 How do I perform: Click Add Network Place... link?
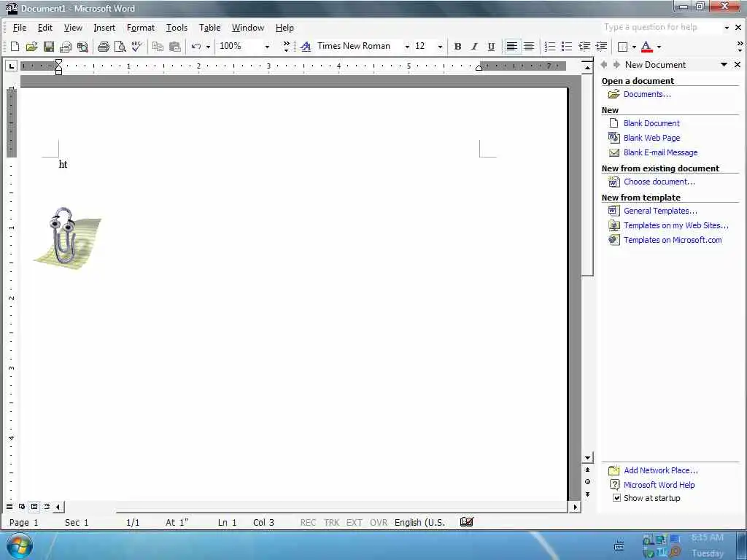point(660,470)
